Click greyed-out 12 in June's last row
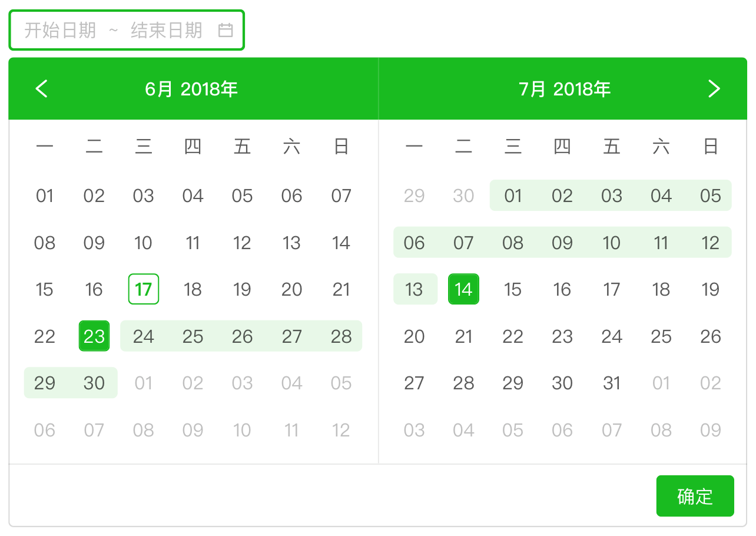 tap(341, 431)
